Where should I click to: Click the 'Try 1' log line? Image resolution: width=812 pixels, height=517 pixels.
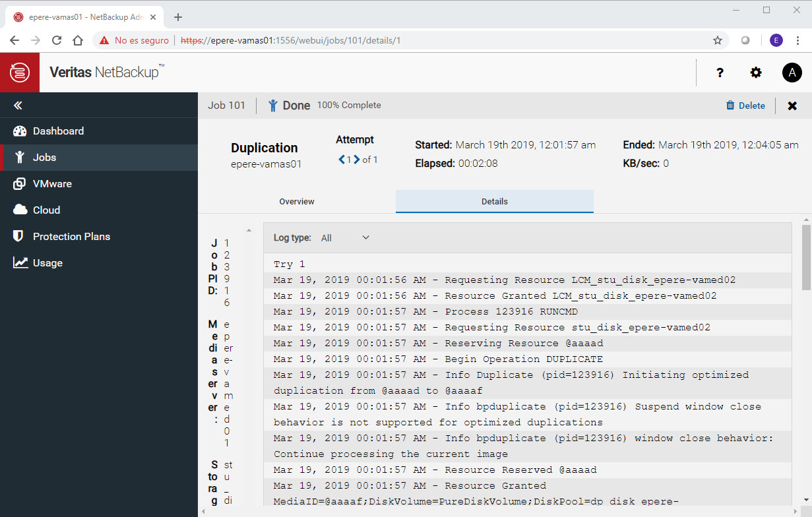point(528,264)
